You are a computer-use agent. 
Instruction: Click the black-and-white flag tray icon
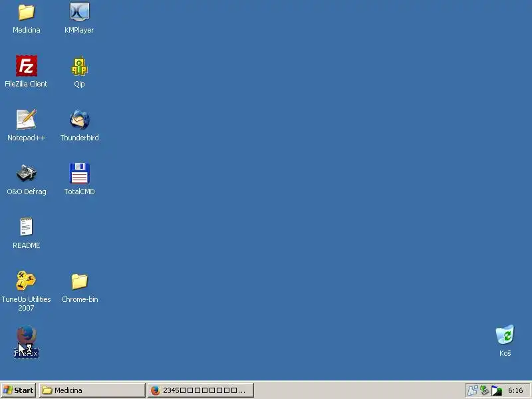coord(496,390)
